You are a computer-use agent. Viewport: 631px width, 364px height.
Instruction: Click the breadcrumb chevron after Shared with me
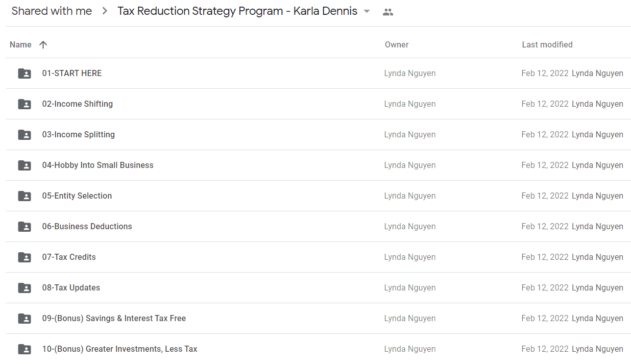click(x=105, y=11)
